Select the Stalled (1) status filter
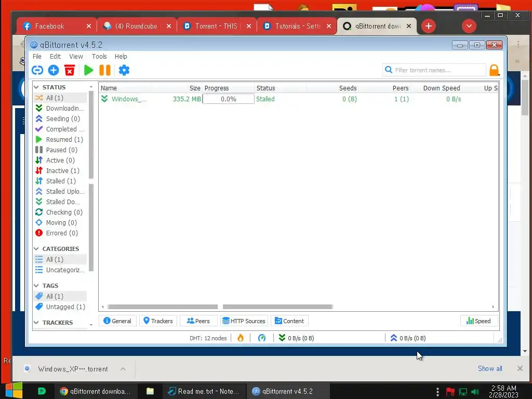The image size is (532, 399). tap(60, 181)
